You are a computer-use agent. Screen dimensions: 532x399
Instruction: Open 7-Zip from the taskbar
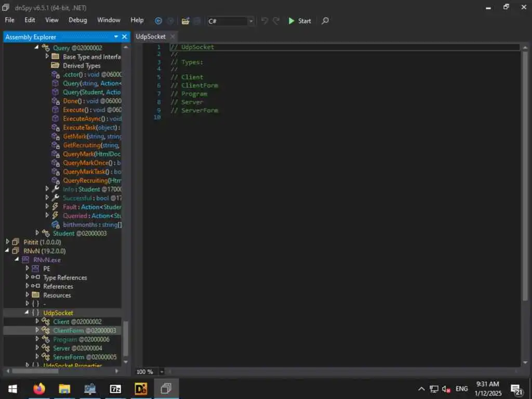click(x=115, y=389)
